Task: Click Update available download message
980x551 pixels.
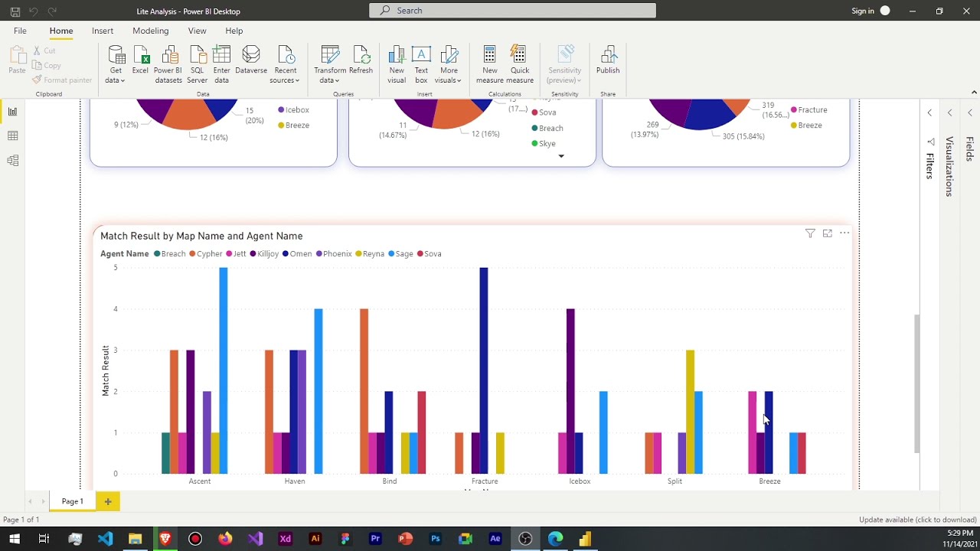Action: point(918,520)
